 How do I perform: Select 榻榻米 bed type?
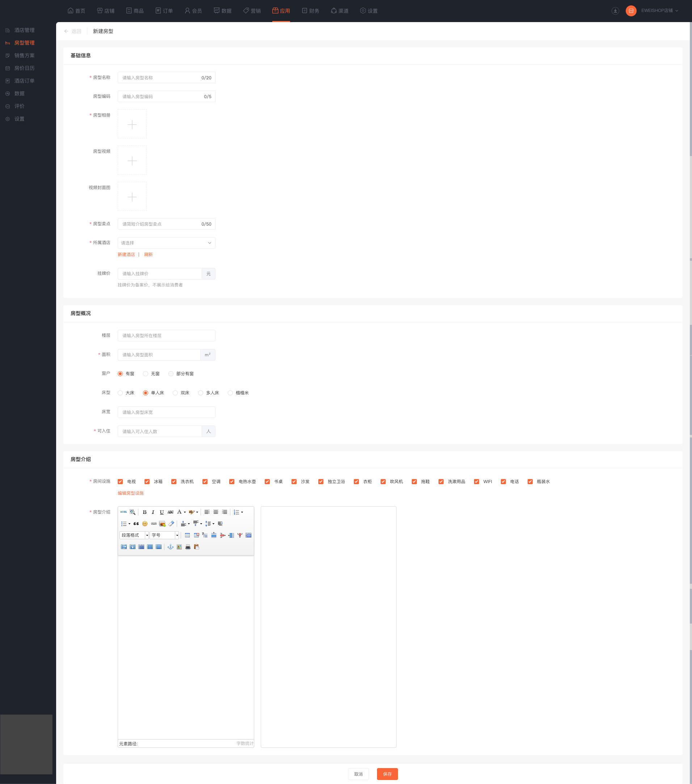click(x=238, y=393)
